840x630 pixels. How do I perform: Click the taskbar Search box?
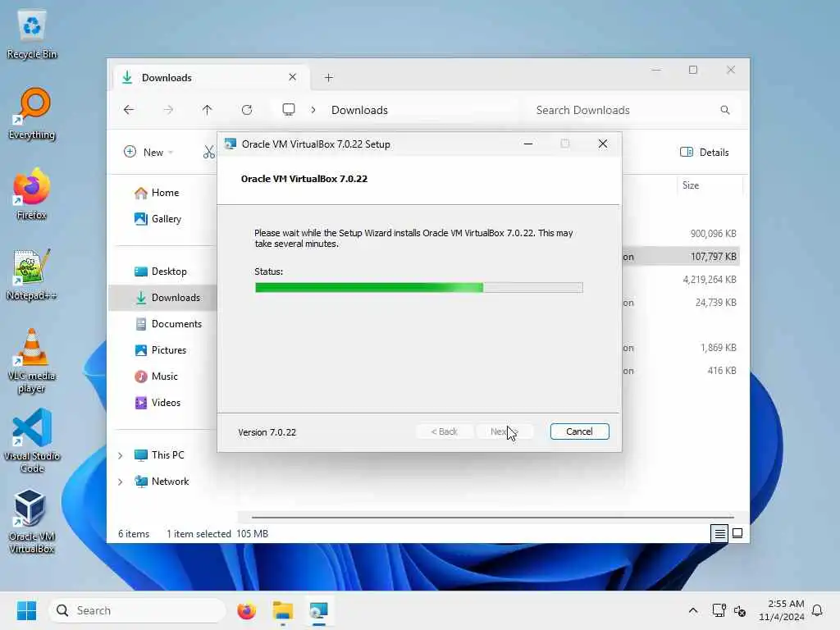[x=137, y=610]
